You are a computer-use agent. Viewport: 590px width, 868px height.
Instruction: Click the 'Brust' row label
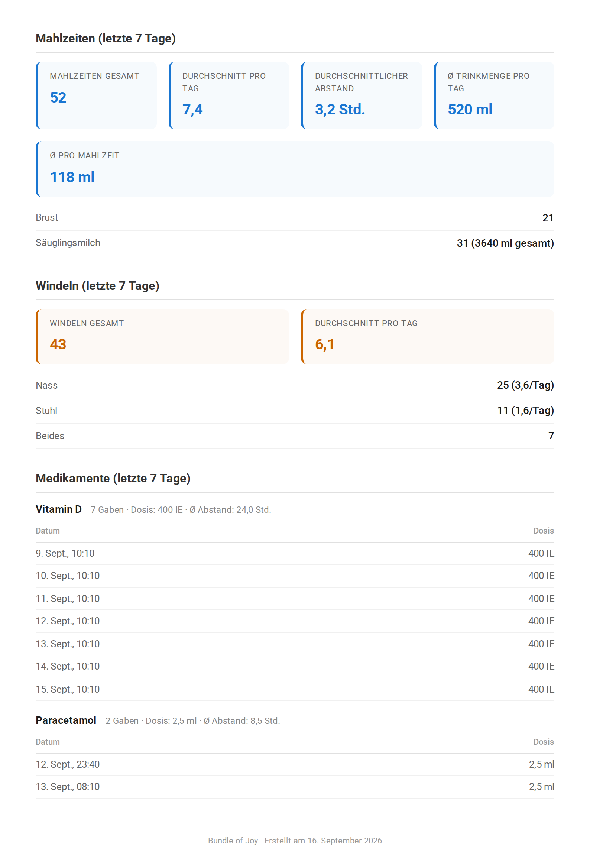point(47,218)
